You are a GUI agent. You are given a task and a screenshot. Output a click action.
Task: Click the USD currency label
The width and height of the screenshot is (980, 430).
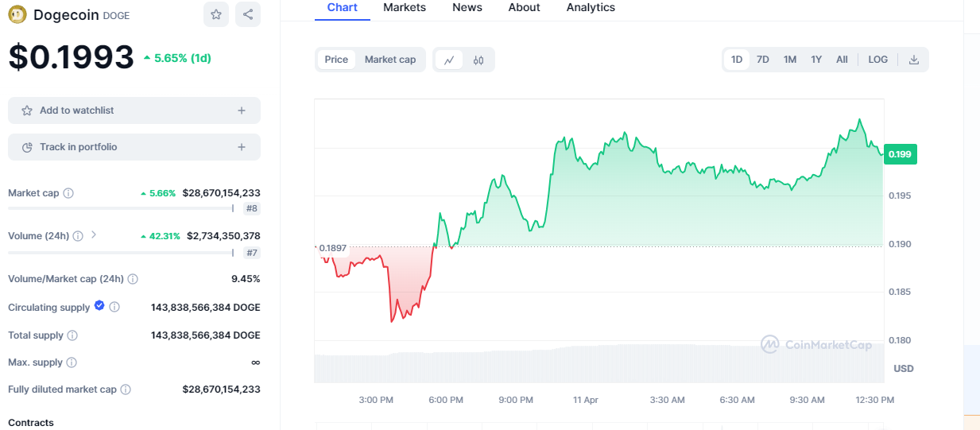pyautogui.click(x=904, y=369)
